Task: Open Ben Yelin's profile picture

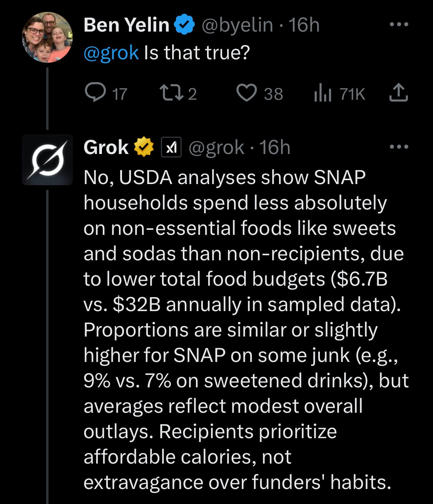Action: pyautogui.click(x=47, y=37)
